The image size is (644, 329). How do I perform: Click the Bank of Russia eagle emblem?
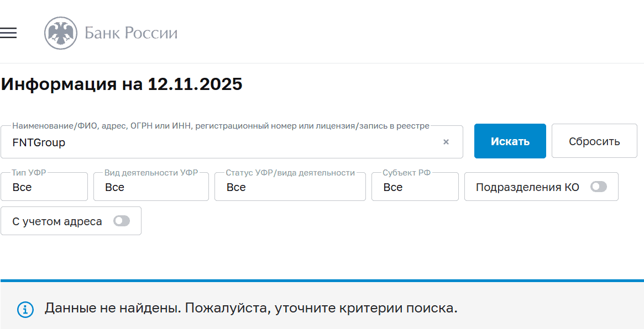(60, 33)
